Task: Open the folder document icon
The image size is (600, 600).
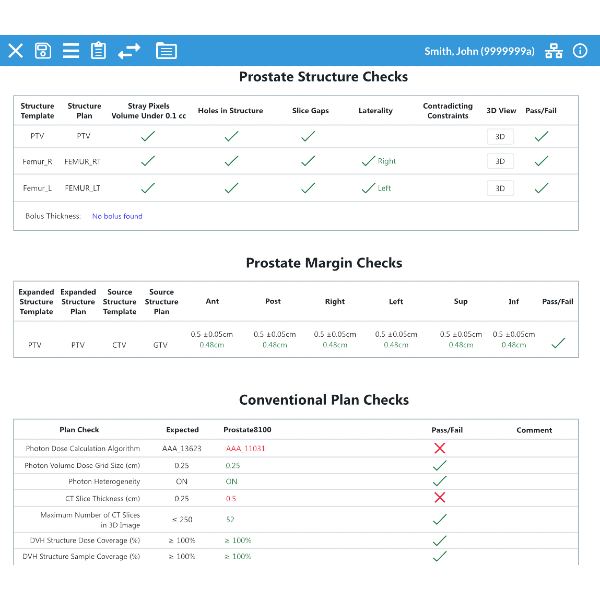Action: tap(166, 51)
